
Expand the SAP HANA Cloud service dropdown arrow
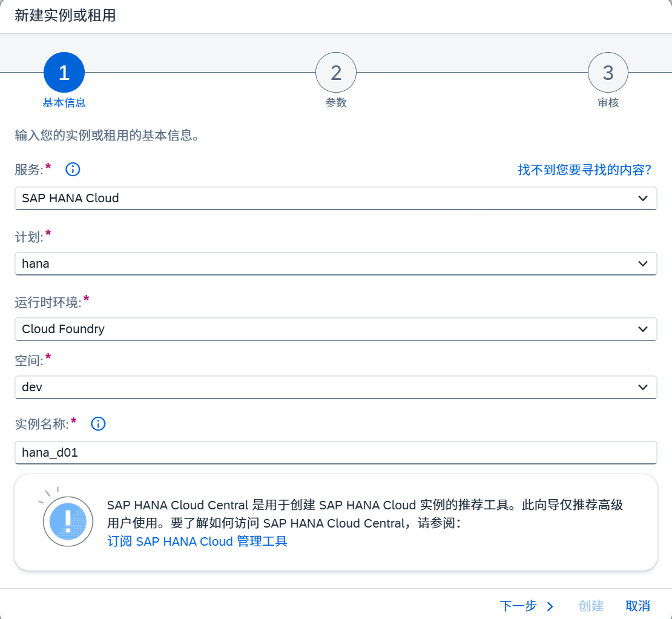[x=642, y=198]
